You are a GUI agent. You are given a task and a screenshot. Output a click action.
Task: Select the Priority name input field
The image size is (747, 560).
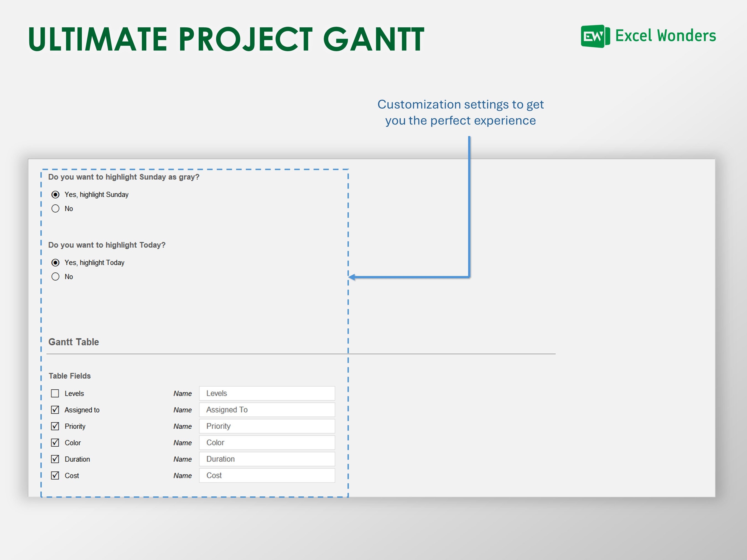point(266,426)
